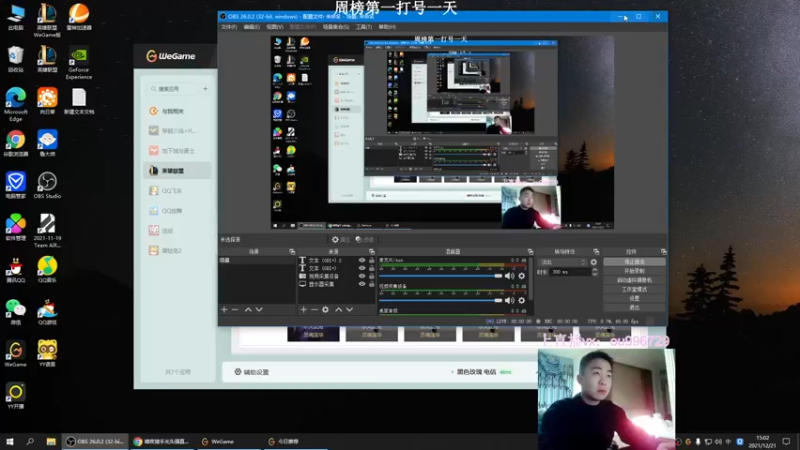The image size is (800, 450).
Task: Toggle lock on 文本 (GDI+) 2 source
Action: point(371,260)
